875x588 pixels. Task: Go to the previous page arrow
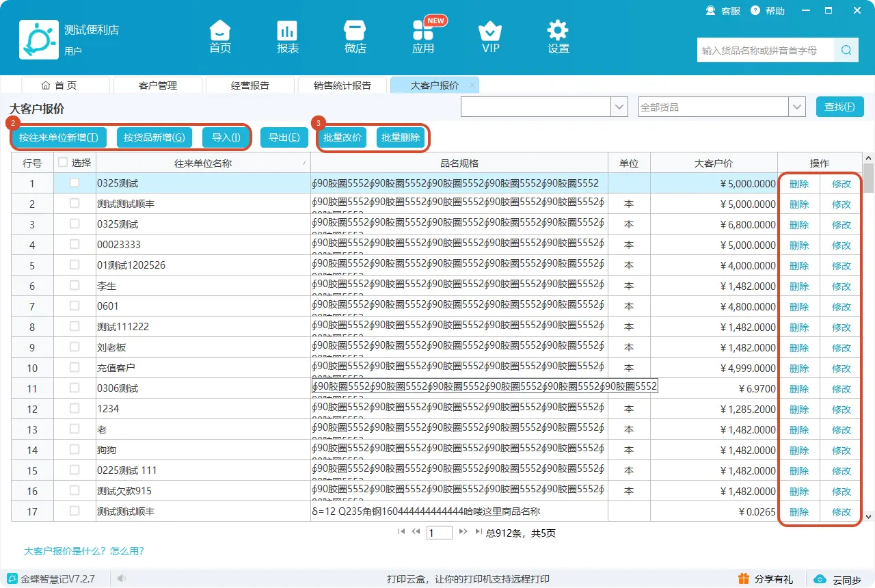(416, 532)
